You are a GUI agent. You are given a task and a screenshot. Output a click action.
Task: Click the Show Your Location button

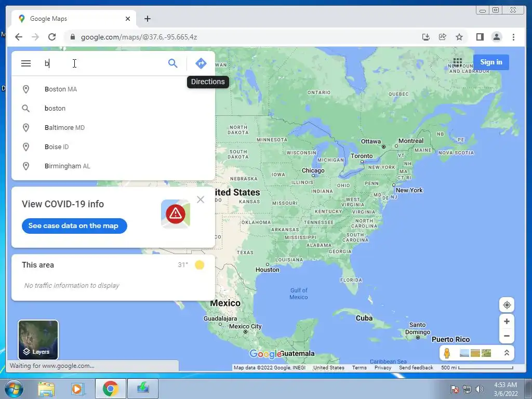(507, 304)
